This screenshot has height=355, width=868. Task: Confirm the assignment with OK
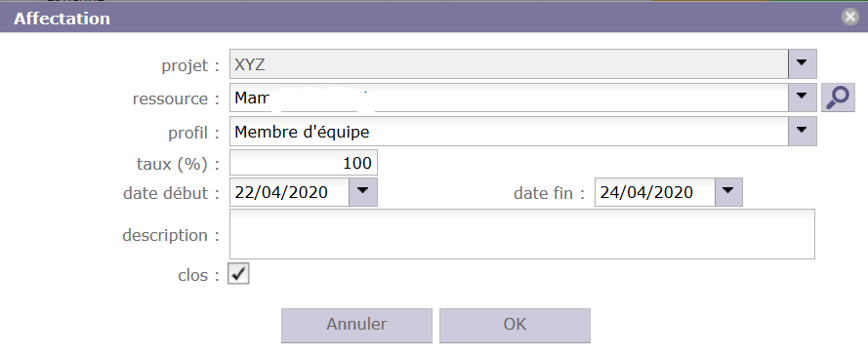515,325
